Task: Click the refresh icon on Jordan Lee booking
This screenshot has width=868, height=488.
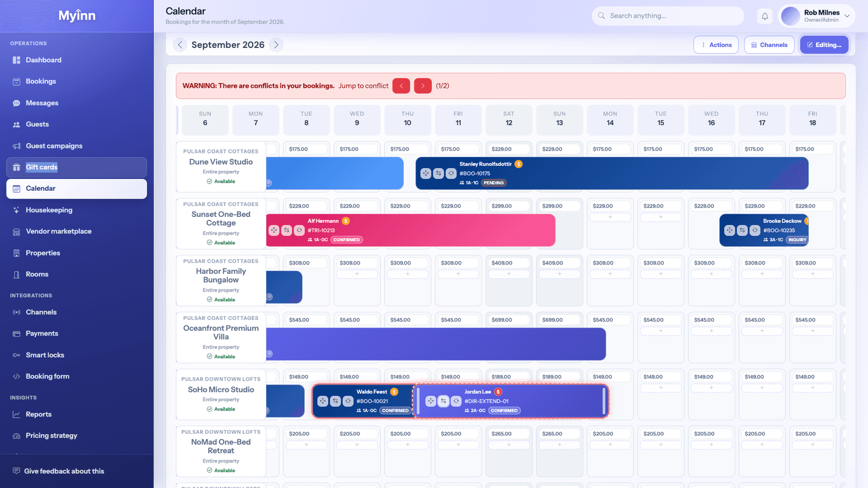Action: (456, 401)
